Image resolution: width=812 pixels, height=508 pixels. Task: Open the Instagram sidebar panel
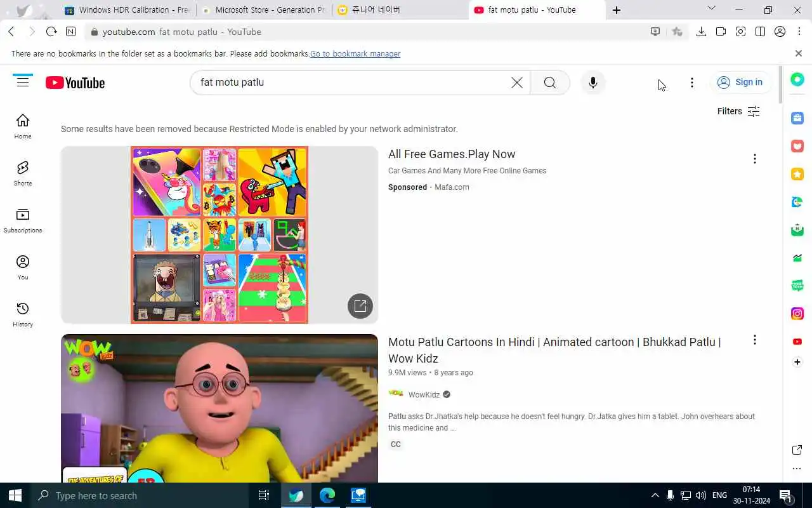[x=797, y=314]
